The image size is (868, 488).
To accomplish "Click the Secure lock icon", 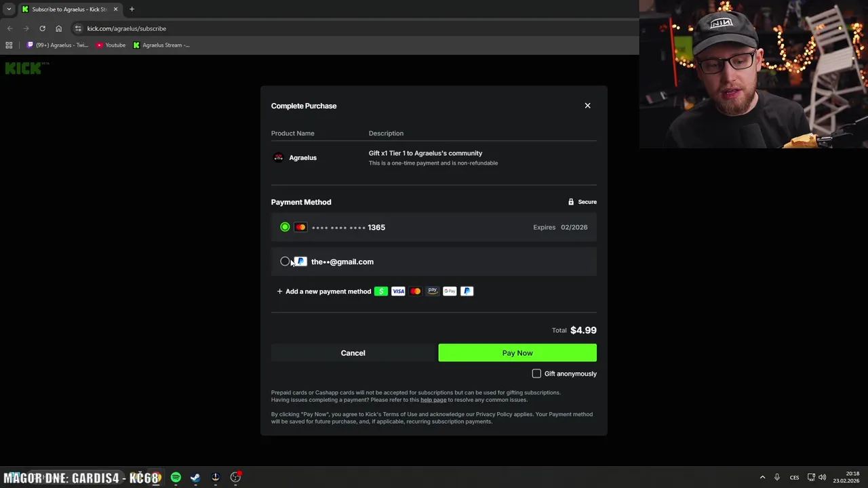I will [571, 202].
